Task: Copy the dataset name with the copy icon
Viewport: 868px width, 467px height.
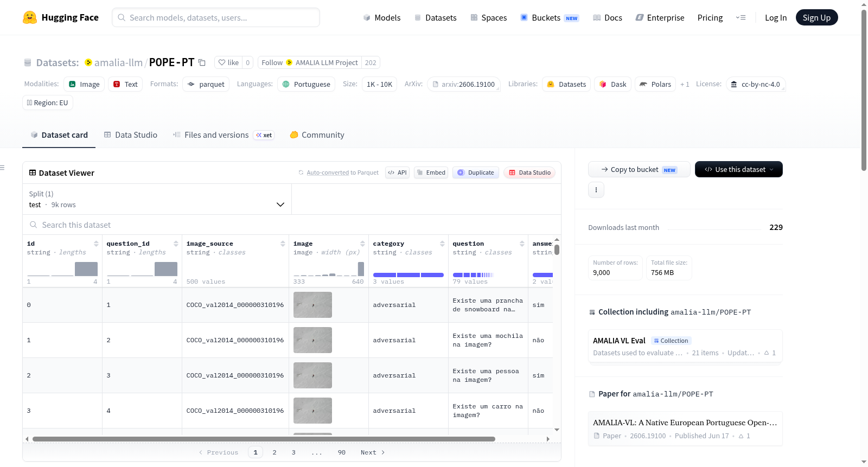Action: click(202, 62)
